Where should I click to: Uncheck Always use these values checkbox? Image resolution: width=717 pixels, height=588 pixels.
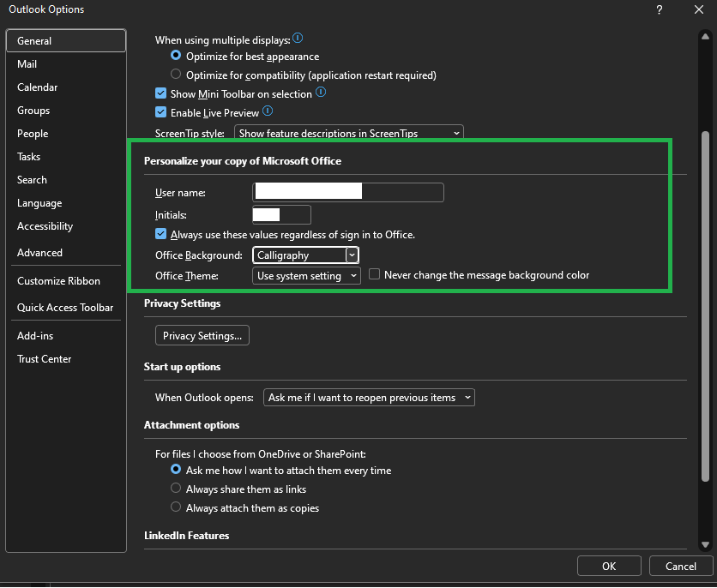(160, 234)
